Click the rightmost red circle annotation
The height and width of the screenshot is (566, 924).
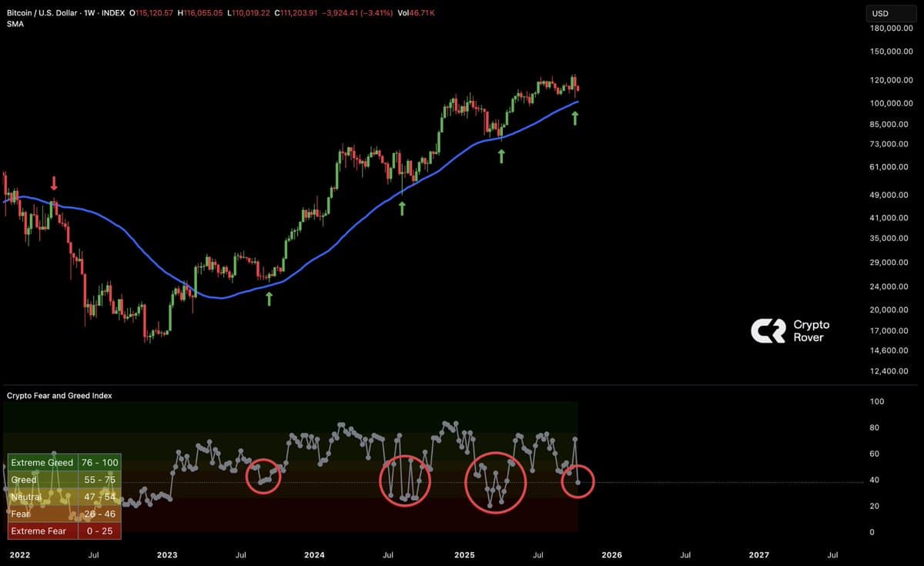click(577, 481)
